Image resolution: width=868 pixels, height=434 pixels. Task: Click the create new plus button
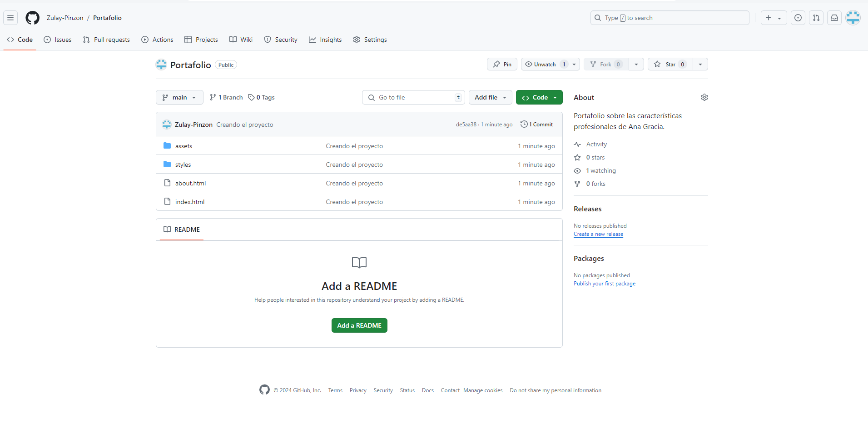[x=774, y=18]
